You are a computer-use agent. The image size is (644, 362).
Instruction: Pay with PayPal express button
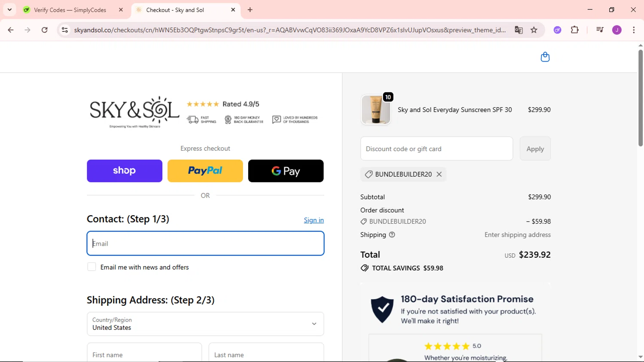tap(205, 171)
